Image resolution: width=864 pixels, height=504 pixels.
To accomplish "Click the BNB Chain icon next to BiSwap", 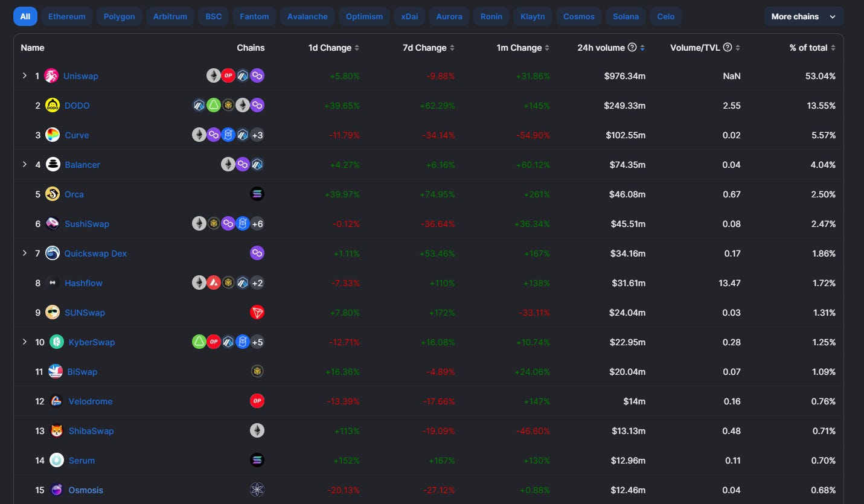I will click(x=257, y=371).
